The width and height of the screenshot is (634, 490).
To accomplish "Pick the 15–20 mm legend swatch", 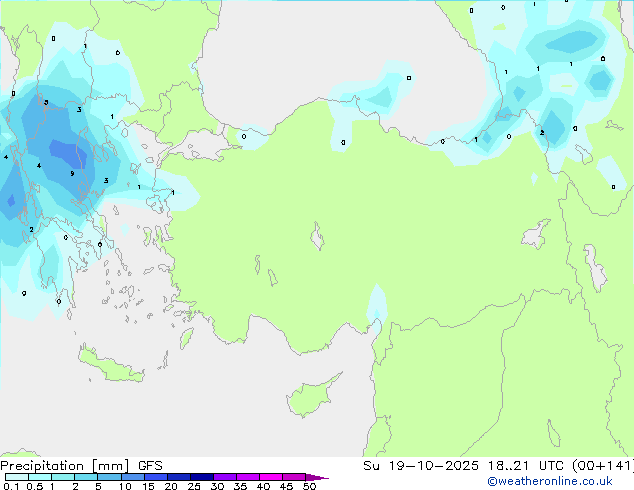I will 155,477.
